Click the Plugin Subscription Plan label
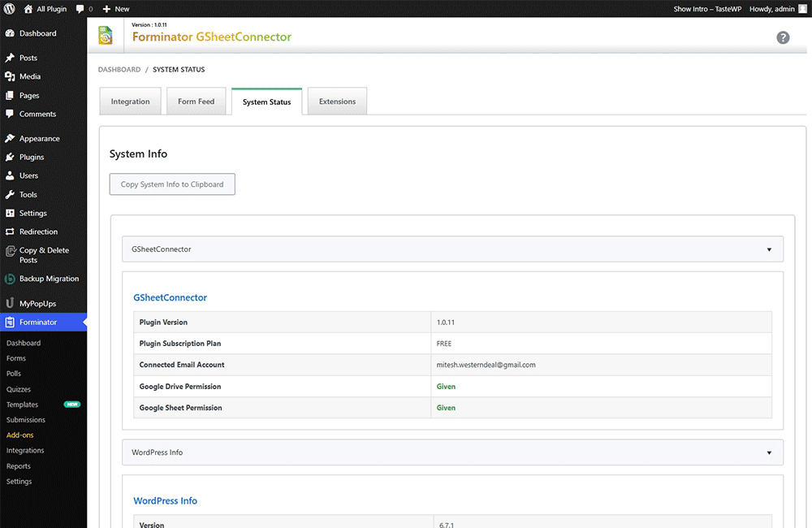 [180, 344]
